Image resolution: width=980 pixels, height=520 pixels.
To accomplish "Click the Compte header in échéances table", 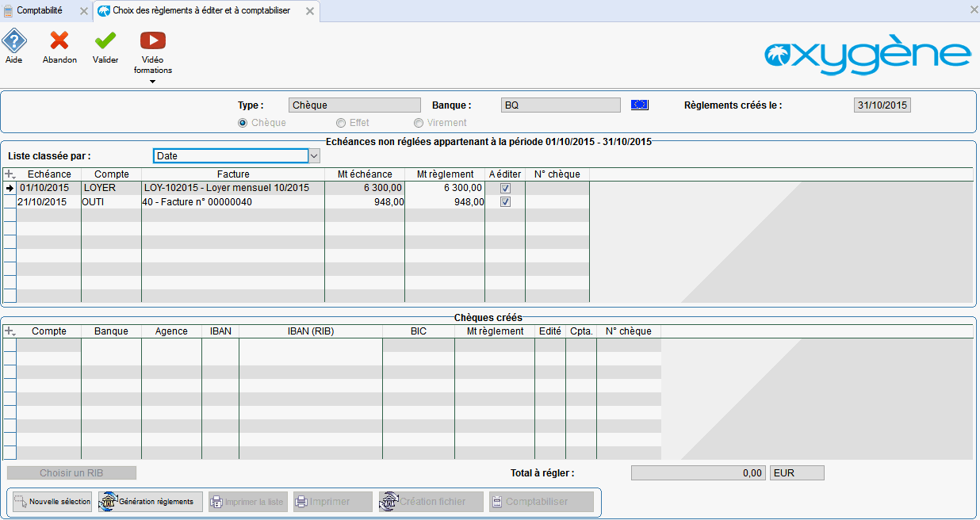I will 111,174.
